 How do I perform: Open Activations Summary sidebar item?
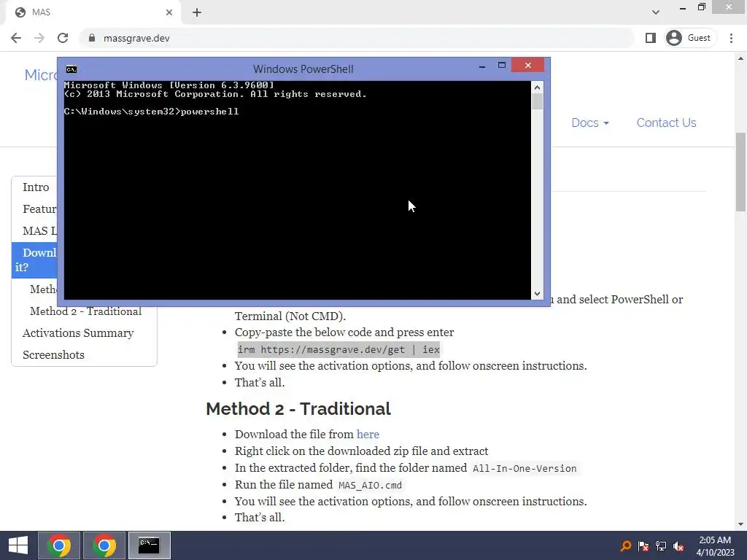click(x=78, y=332)
